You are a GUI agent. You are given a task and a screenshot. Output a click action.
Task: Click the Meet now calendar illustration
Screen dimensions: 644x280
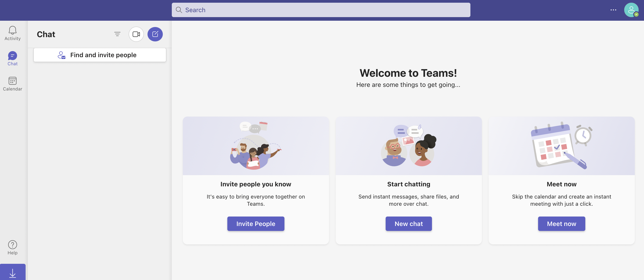[x=561, y=146]
